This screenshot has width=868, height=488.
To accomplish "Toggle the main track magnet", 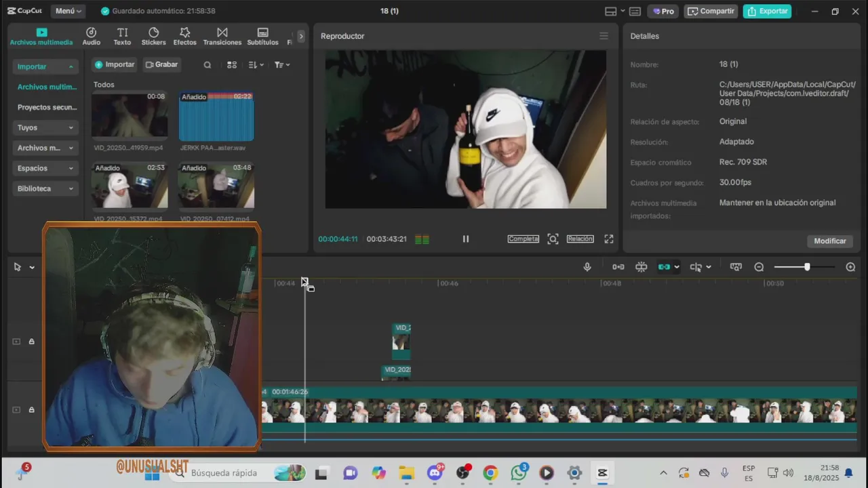I will click(618, 267).
